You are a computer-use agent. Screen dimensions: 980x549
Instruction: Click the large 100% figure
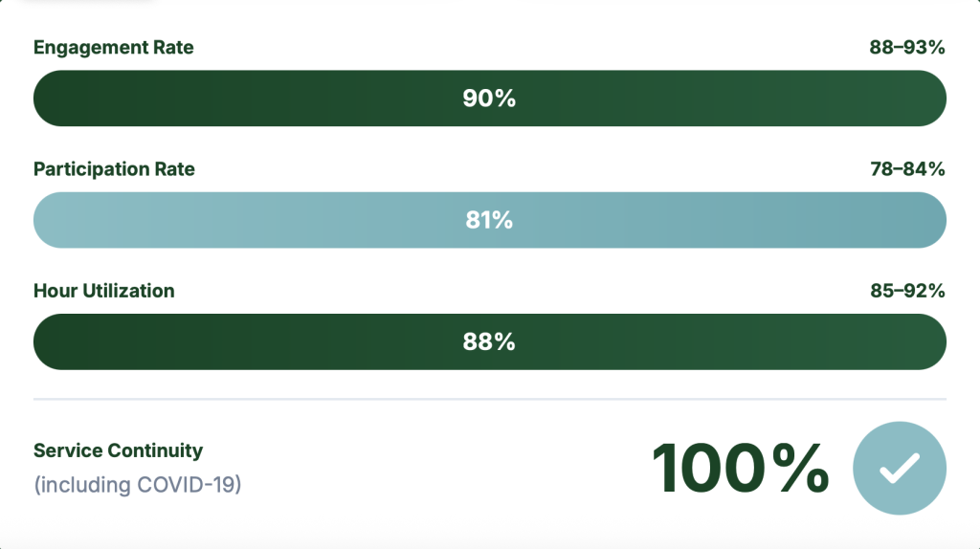click(740, 469)
